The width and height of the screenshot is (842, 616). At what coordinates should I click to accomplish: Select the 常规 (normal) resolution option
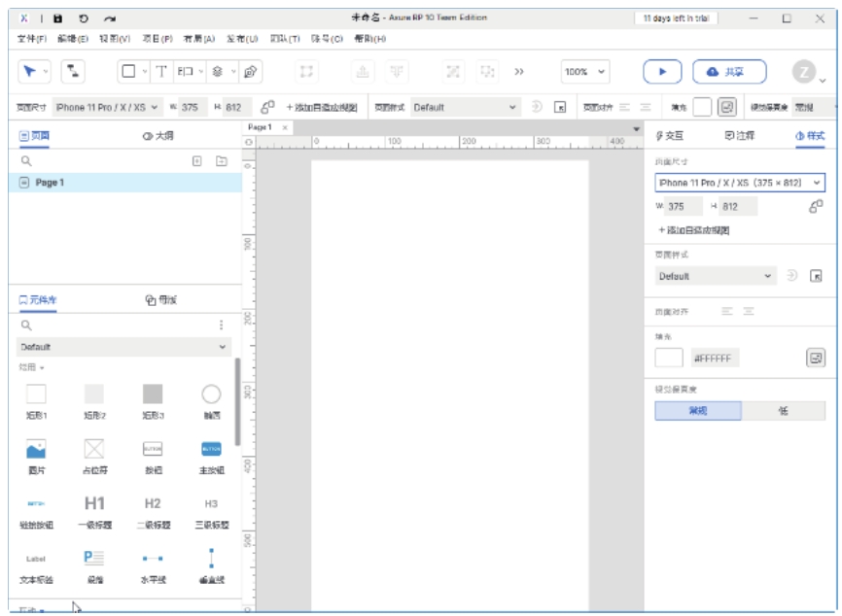(x=698, y=411)
